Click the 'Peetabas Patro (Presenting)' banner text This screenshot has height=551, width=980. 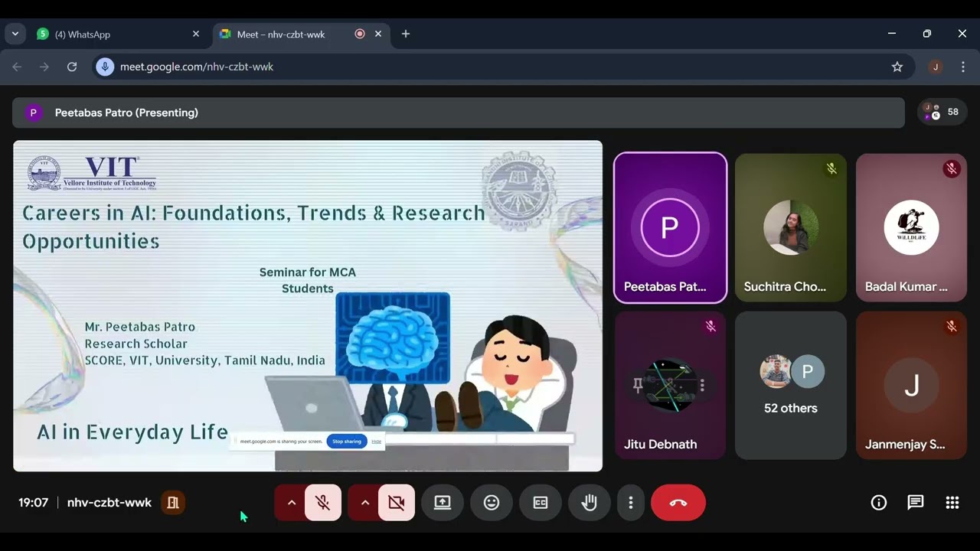(126, 112)
